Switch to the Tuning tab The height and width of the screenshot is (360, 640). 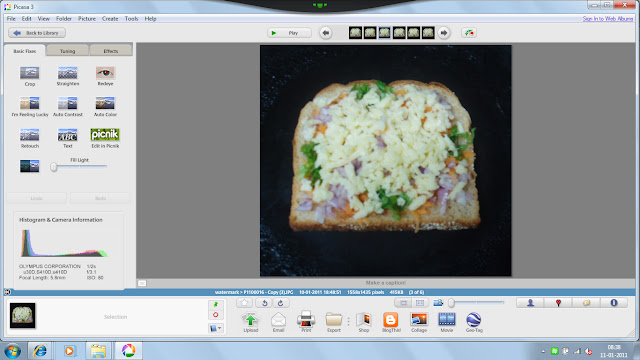coord(67,51)
